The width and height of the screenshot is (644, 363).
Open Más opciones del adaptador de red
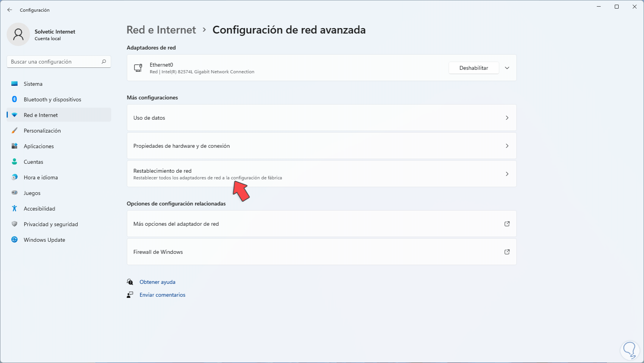[322, 224]
